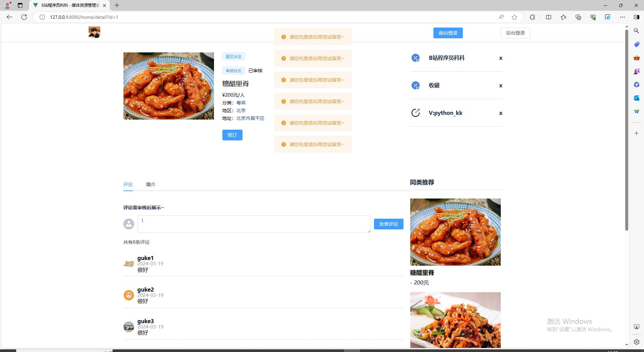644x352 pixels.
Task: Open sidebar settings gear icon
Action: tap(636, 342)
